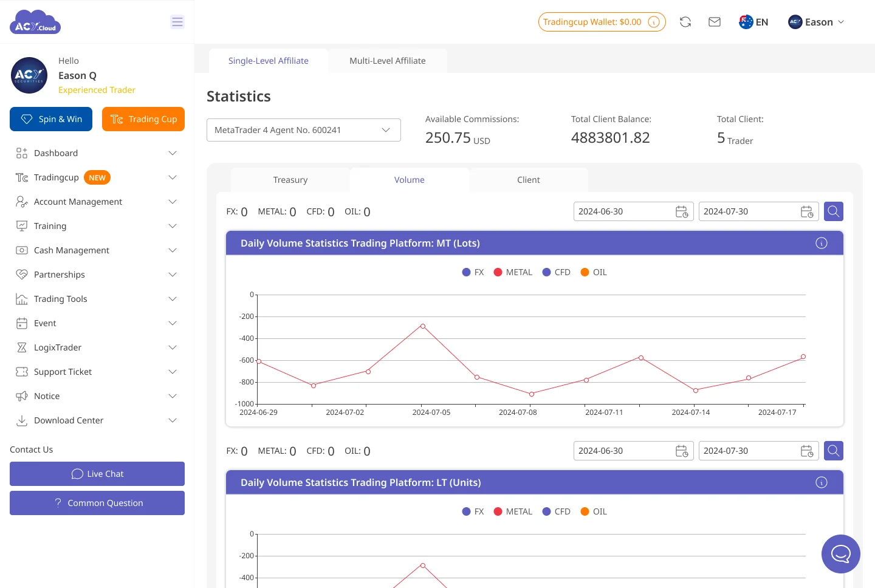Click the Partnerships handshake icon
This screenshot has width=875, height=588.
coord(22,275)
